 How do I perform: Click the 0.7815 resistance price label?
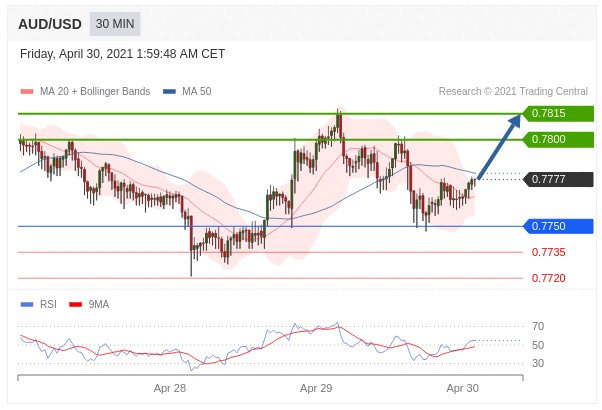tap(558, 114)
